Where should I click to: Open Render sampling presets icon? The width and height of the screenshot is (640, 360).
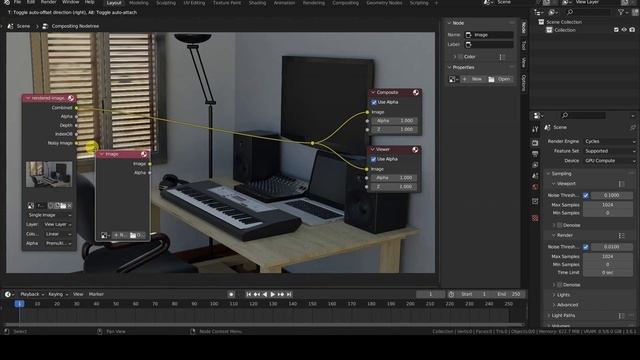[x=621, y=236]
